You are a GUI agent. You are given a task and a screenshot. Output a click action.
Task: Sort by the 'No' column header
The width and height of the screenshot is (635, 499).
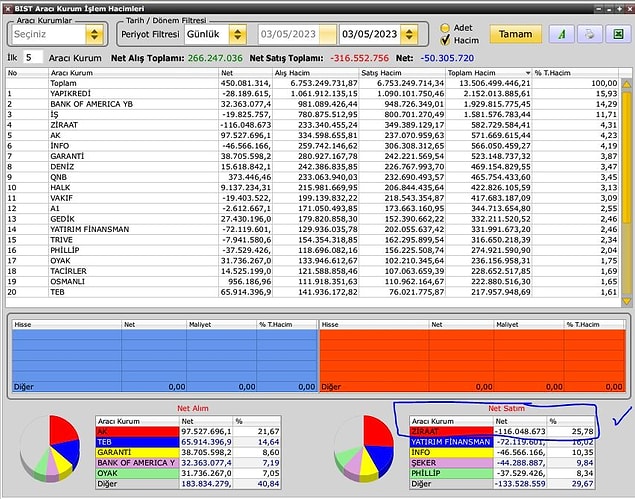[27, 73]
